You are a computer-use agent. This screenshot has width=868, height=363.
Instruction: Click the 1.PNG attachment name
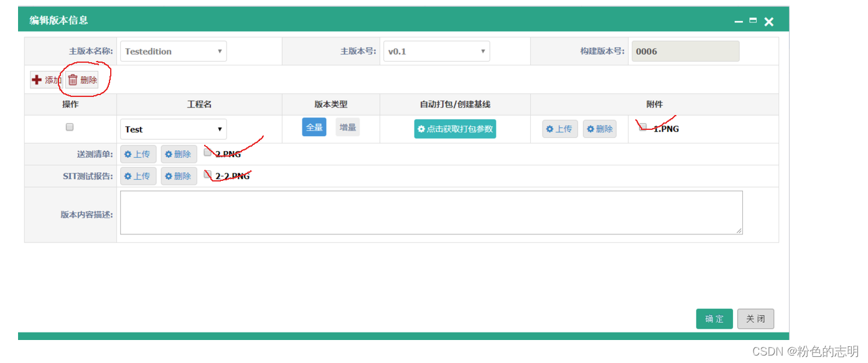tap(666, 129)
